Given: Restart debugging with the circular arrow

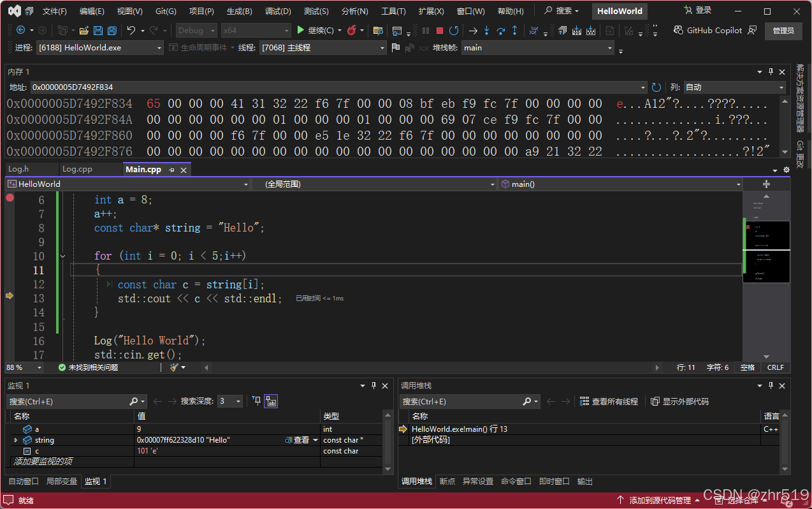Looking at the screenshot, I should pos(454,30).
